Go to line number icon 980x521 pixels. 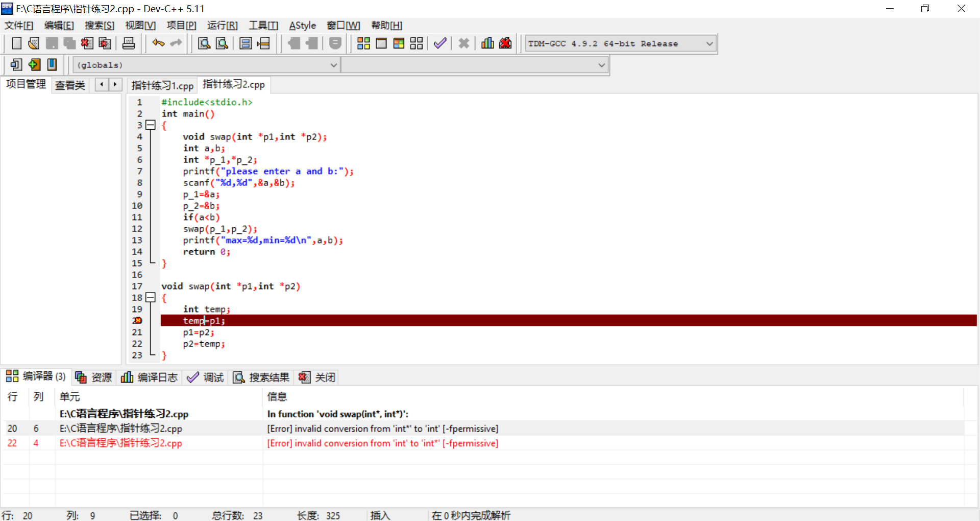click(263, 43)
